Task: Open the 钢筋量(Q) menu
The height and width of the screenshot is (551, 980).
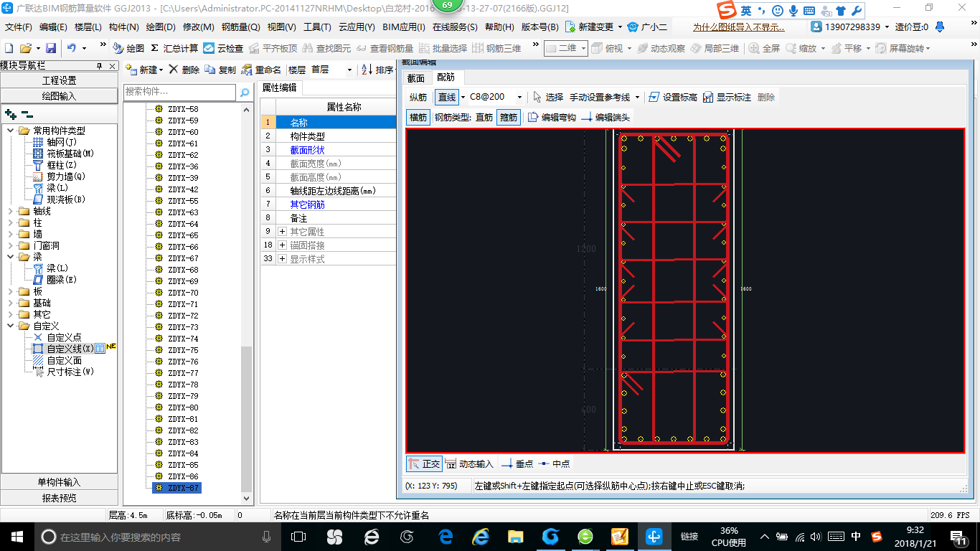Action: coord(240,27)
